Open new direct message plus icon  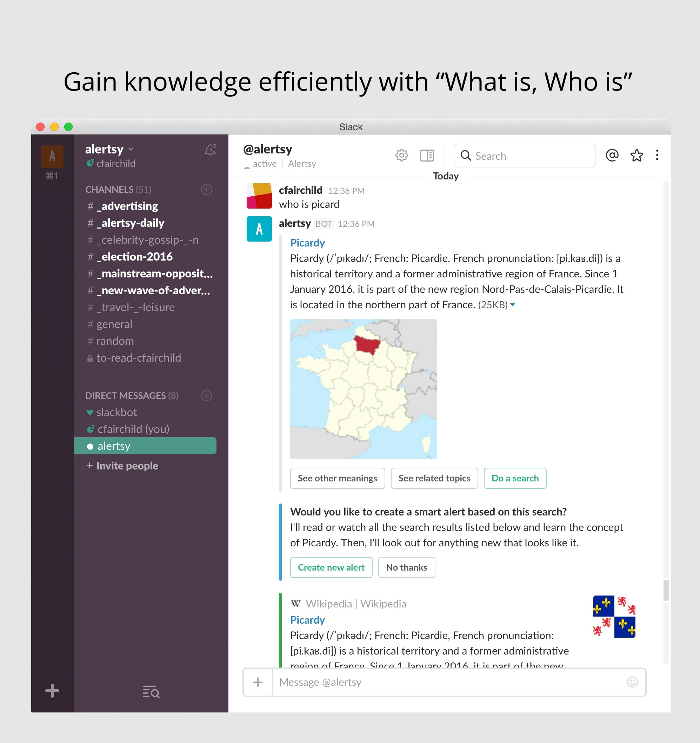207,395
